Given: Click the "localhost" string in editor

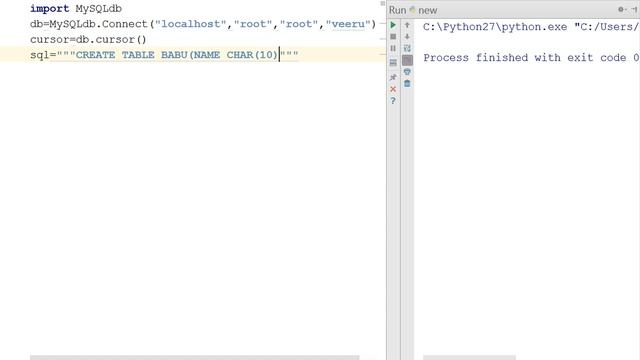Looking at the screenshot, I should click(x=191, y=24).
